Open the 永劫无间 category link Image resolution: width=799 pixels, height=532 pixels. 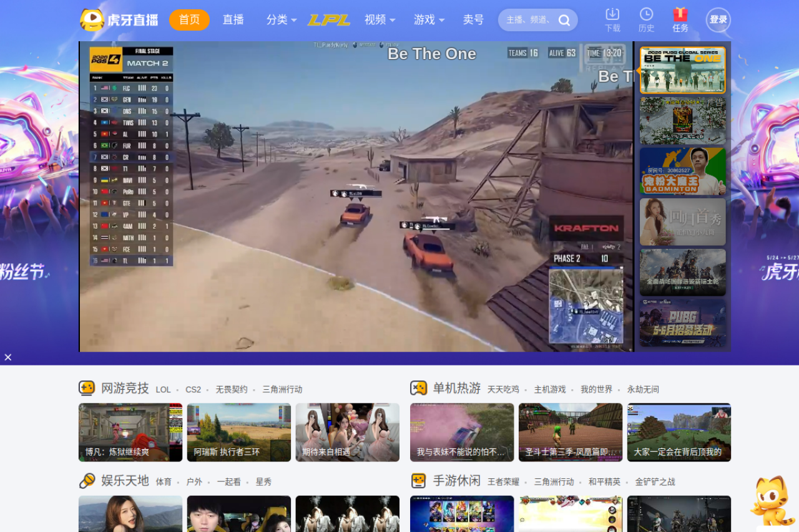(x=644, y=390)
